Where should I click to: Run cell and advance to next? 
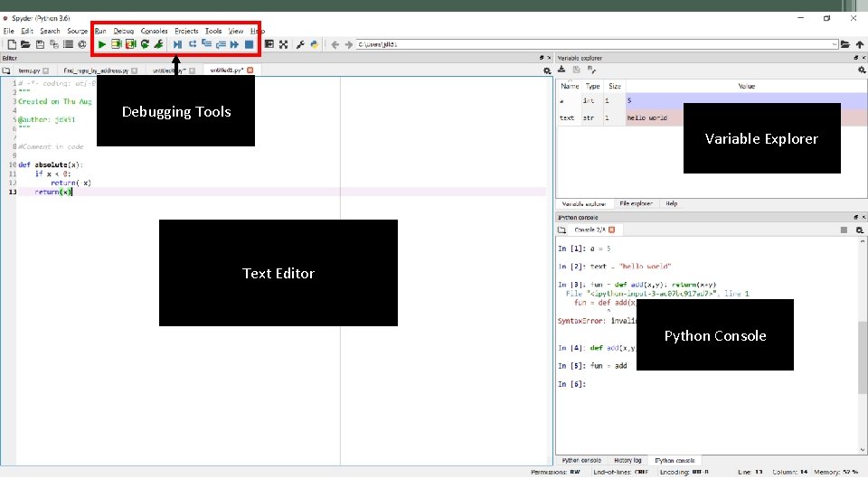[130, 44]
